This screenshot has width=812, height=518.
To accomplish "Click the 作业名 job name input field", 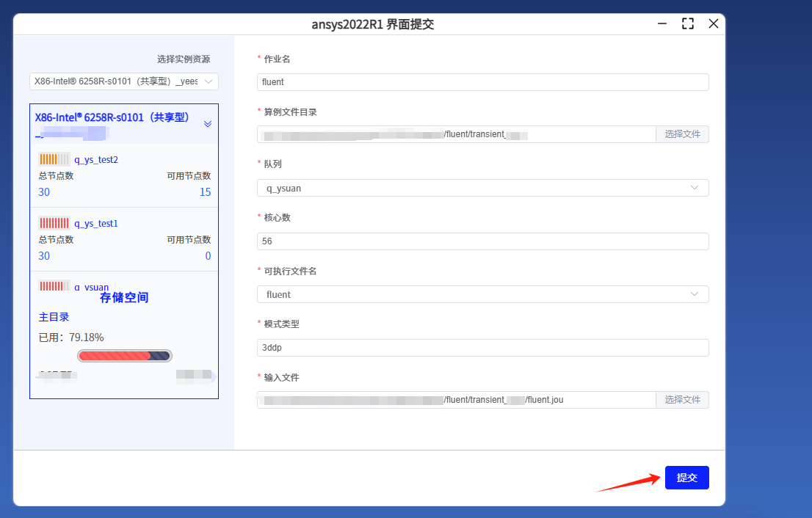I will [482, 82].
